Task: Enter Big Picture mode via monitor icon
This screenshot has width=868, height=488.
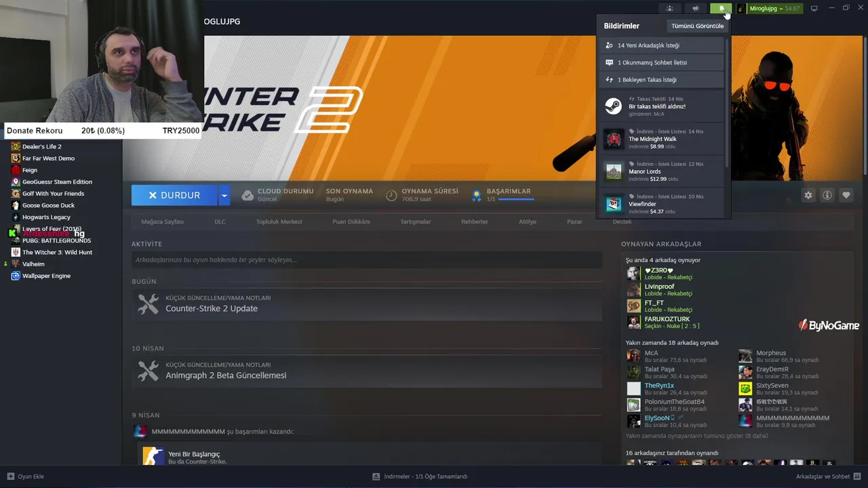Action: pyautogui.click(x=814, y=8)
